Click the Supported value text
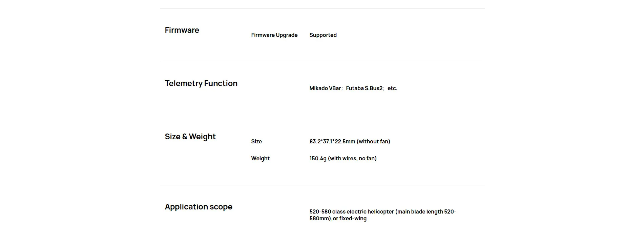 (323, 35)
